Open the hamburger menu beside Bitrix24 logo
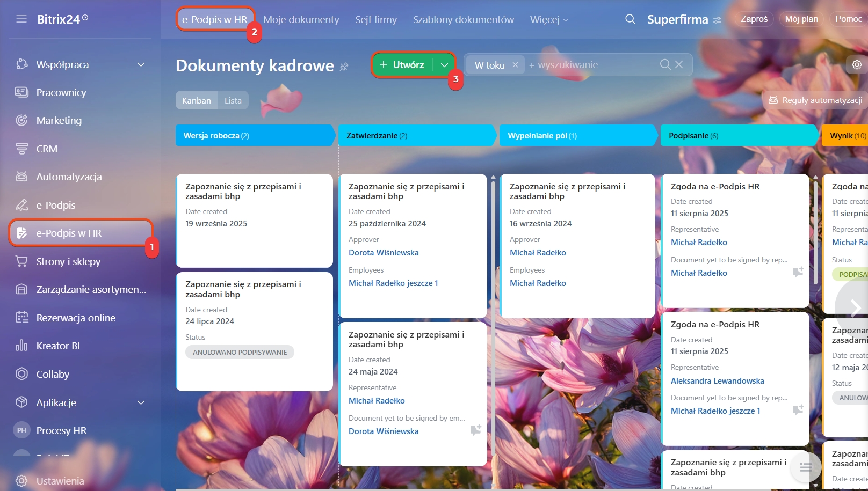The width and height of the screenshot is (868, 491). [x=21, y=19]
